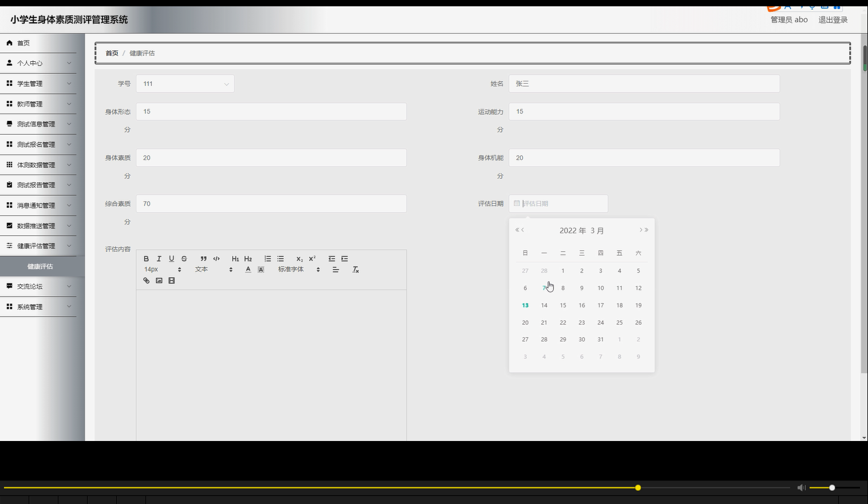868x504 pixels.
Task: Choose March 22 in the calendar
Action: [x=563, y=322]
